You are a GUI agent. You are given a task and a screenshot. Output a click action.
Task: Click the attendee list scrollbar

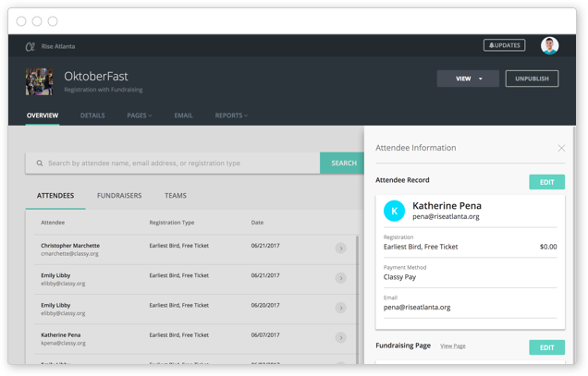[357, 300]
